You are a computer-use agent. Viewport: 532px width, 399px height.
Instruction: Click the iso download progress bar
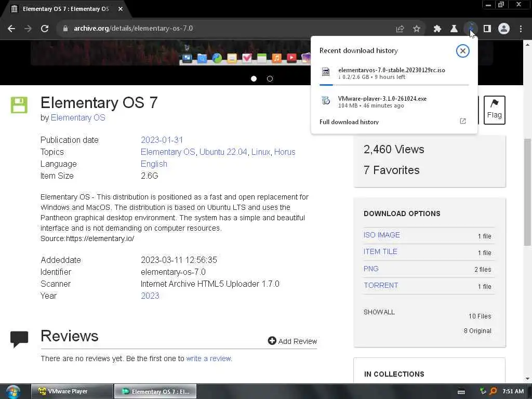394,85
